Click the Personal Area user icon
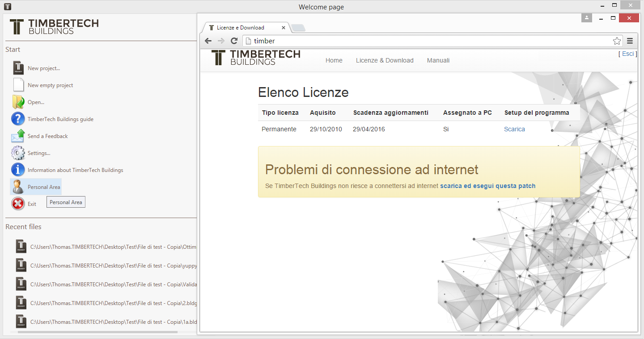Image resolution: width=644 pixels, height=339 pixels. 18,187
